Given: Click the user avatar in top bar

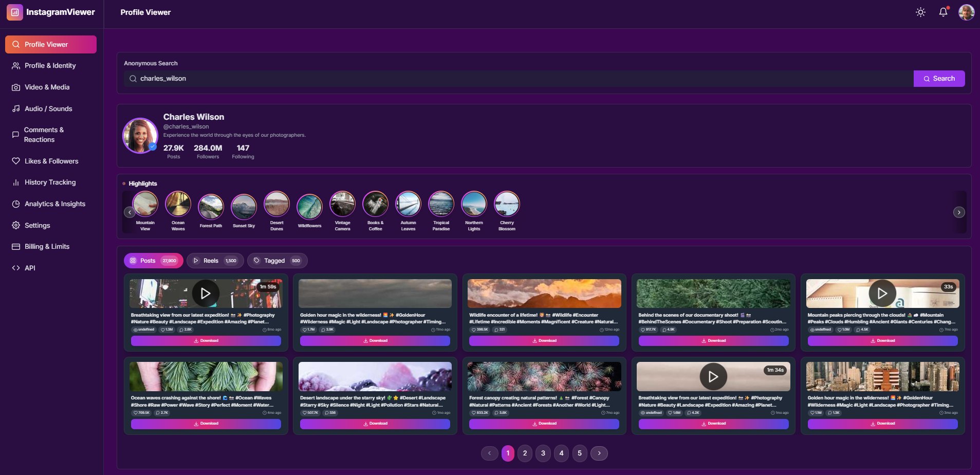Looking at the screenshot, I should pyautogui.click(x=966, y=12).
